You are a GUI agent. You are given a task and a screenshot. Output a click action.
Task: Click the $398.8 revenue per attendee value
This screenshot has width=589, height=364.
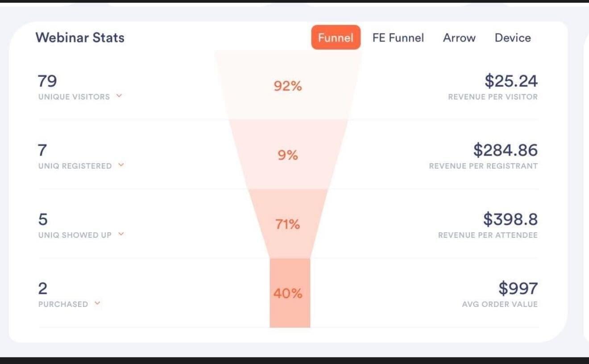[510, 219]
